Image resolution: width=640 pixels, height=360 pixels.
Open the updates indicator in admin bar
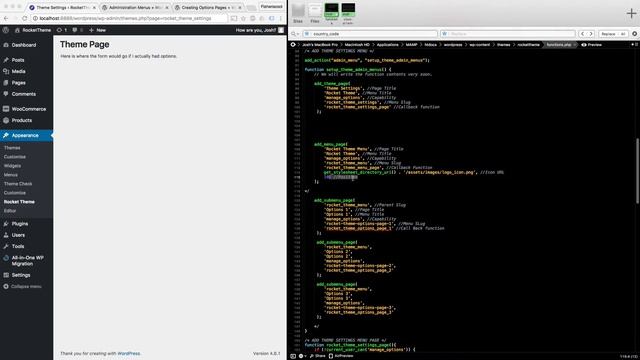[x=62, y=30]
